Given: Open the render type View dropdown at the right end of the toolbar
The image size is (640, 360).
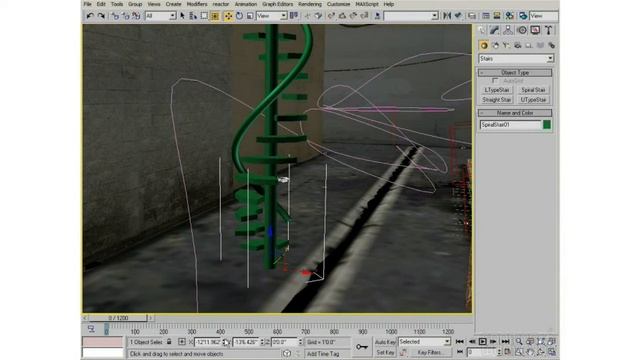Looking at the screenshot, I should (544, 16).
